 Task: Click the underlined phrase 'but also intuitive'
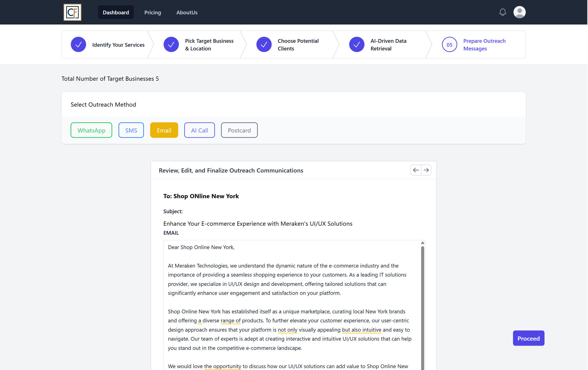point(362,330)
